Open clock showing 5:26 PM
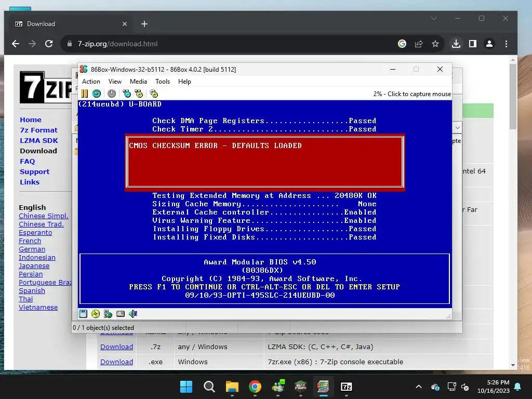Image resolution: width=532 pixels, height=399 pixels. (x=494, y=387)
